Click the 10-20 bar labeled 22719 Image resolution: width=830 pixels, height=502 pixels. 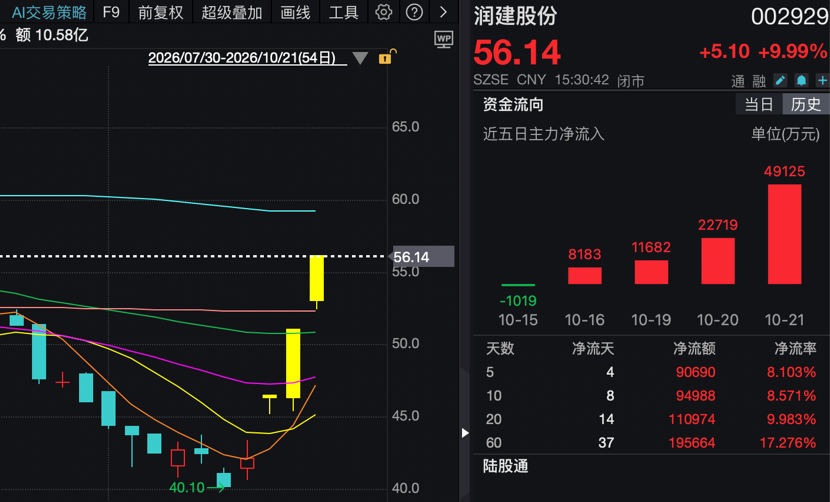tap(718, 261)
